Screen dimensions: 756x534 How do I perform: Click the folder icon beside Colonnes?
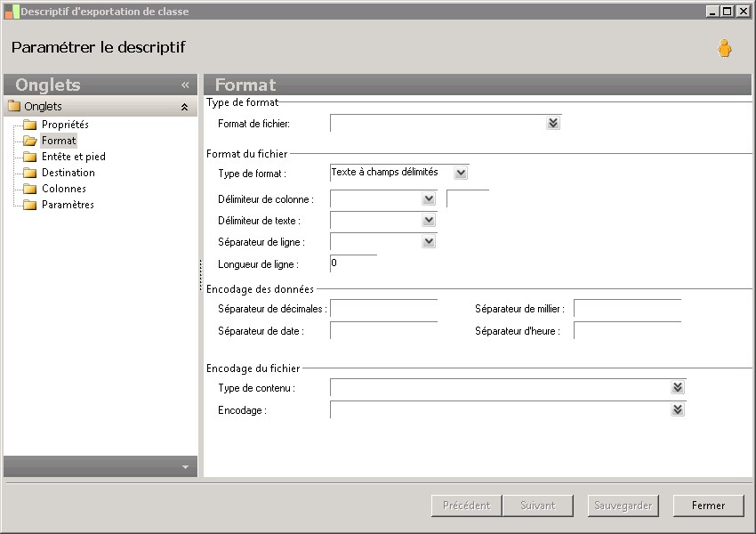pos(30,189)
